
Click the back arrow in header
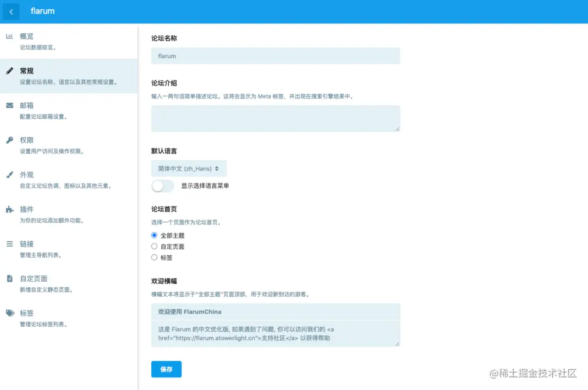click(x=11, y=11)
